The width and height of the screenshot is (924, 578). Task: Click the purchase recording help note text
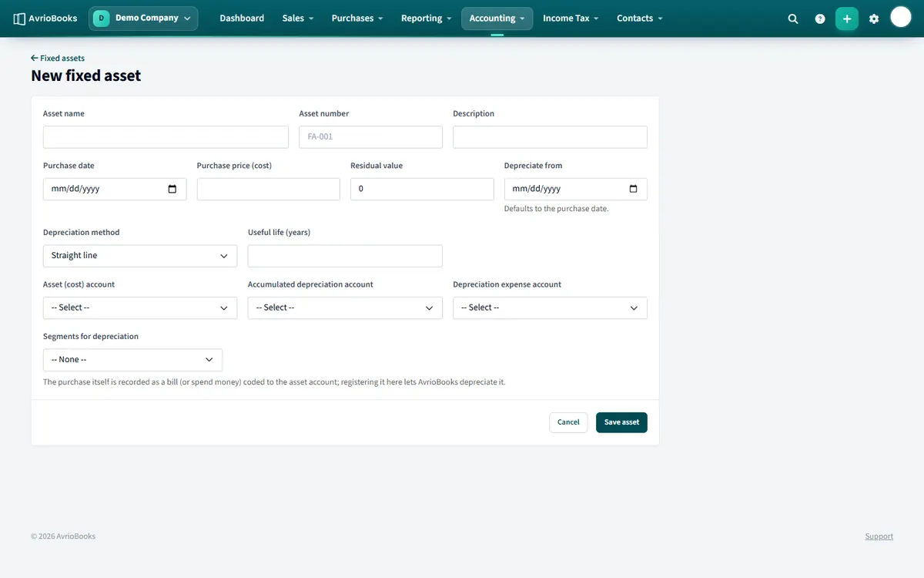tap(274, 382)
